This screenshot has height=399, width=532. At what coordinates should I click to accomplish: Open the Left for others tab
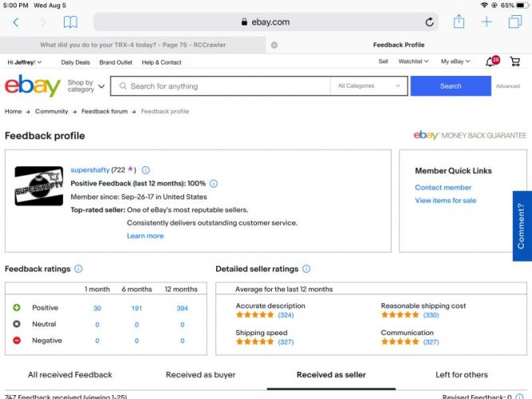click(x=462, y=374)
